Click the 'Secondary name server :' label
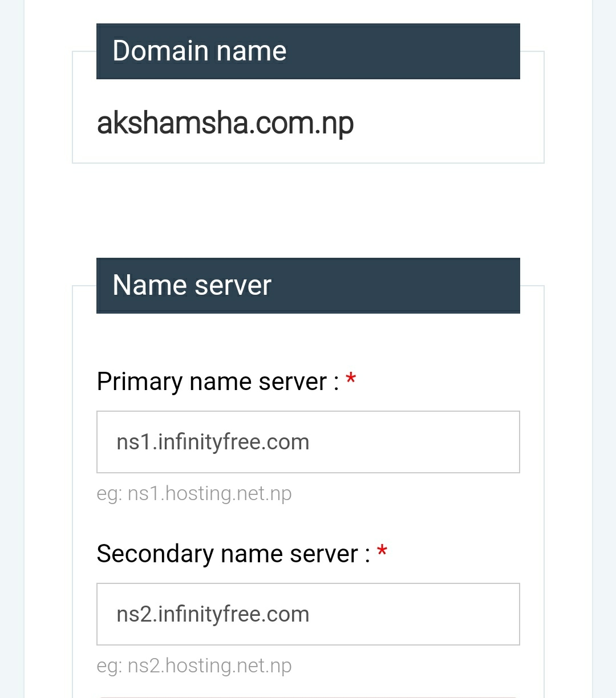616x698 pixels. 233,554
